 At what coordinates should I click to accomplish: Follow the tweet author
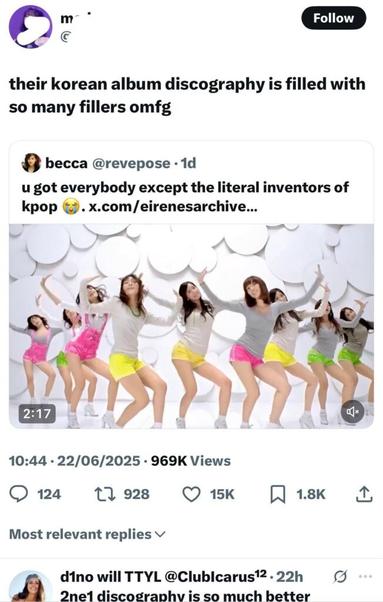(x=333, y=18)
